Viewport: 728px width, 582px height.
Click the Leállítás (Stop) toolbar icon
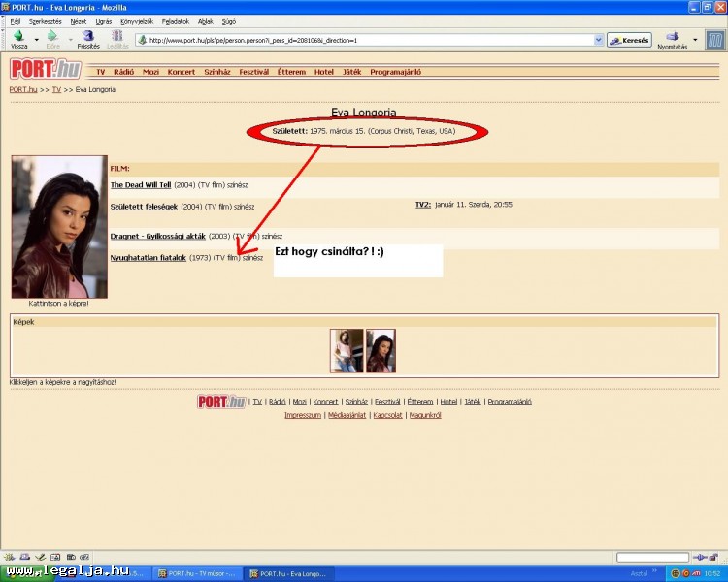coord(116,36)
